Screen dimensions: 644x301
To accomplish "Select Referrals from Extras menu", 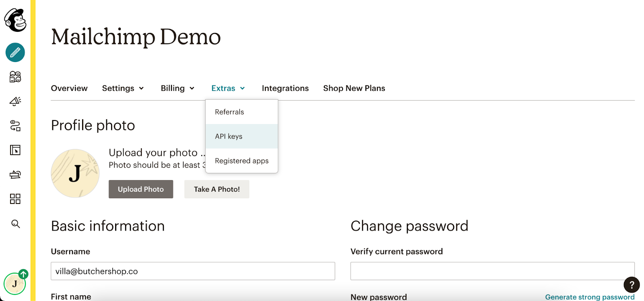I will click(x=242, y=112).
